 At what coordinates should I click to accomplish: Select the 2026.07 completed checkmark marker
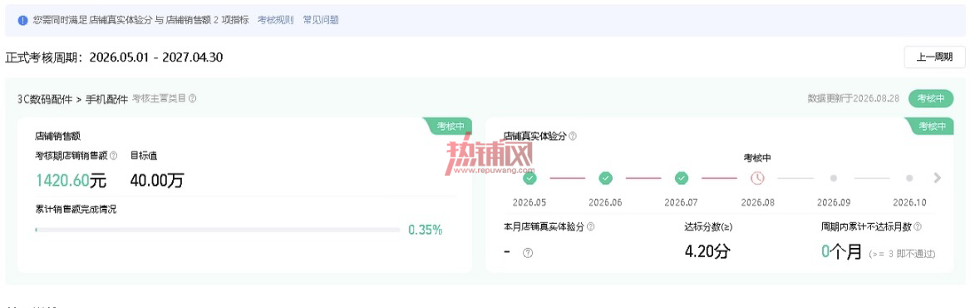[682, 178]
